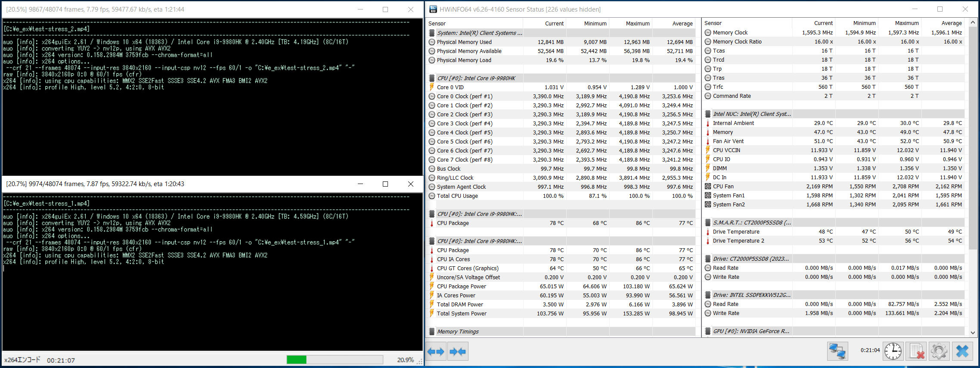
Task: Select the Physical Memory Used row
Action: click(x=561, y=42)
